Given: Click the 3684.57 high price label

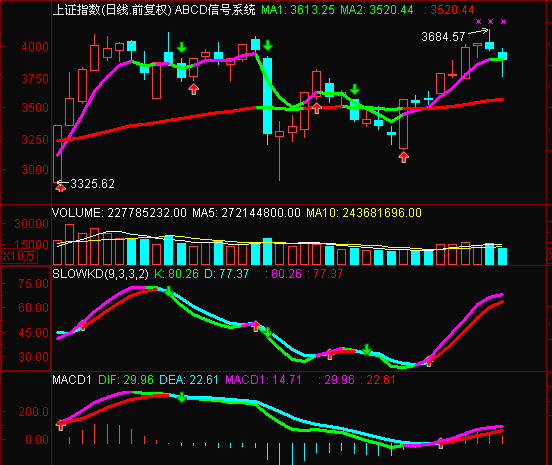Looking at the screenshot, I should click(x=443, y=37).
